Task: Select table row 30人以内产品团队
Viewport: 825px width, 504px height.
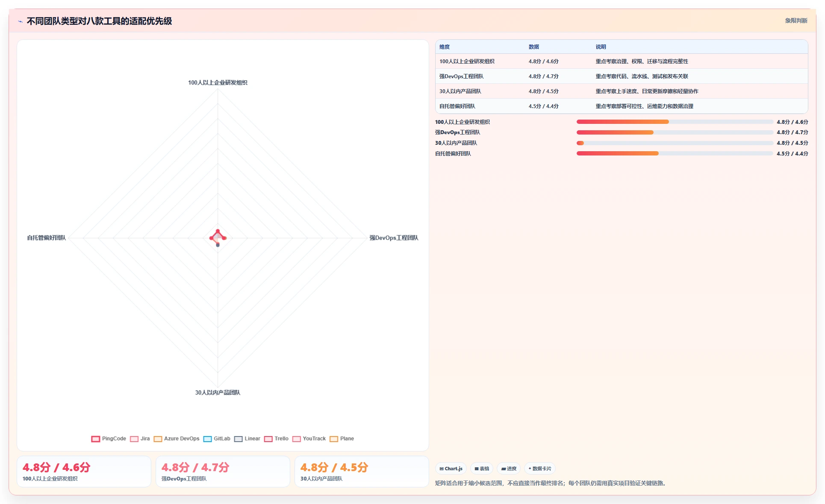Action: coord(622,91)
